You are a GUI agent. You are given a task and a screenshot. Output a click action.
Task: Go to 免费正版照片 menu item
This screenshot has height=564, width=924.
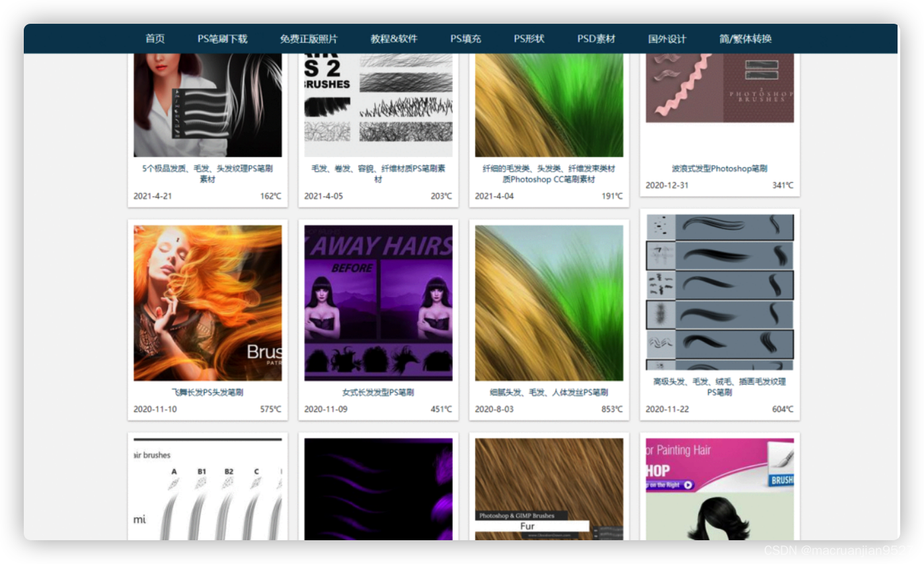click(309, 39)
